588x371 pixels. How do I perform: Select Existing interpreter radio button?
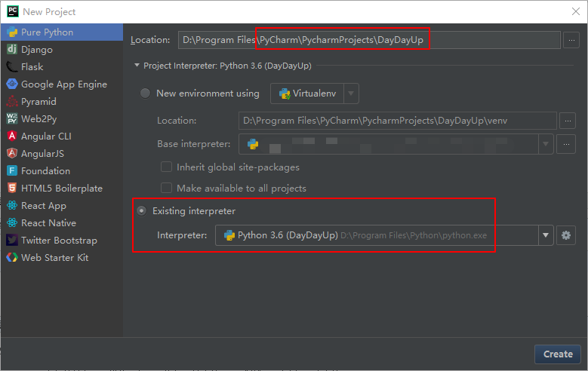[x=141, y=211]
